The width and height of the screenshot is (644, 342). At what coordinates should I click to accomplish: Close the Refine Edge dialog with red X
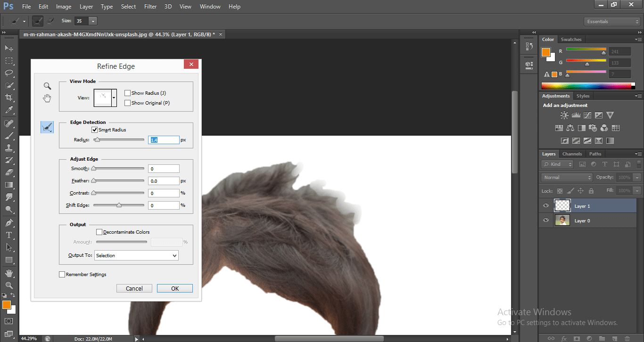[191, 65]
